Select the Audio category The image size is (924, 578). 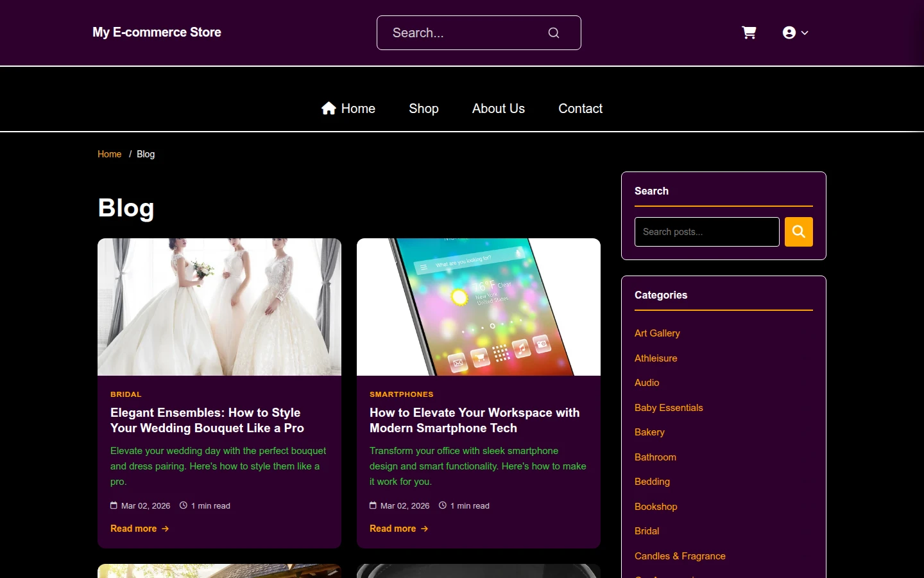(647, 383)
